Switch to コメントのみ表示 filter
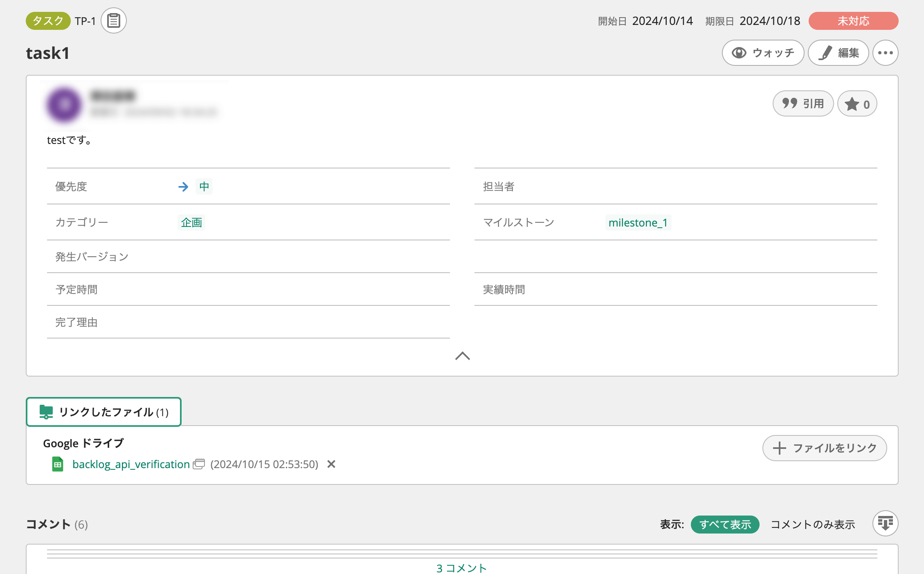This screenshot has height=574, width=924. tap(813, 525)
